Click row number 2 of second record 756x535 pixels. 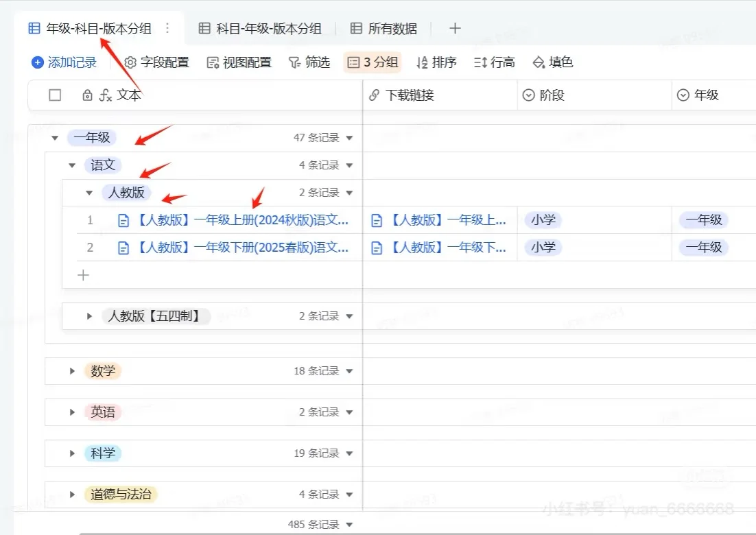(90, 248)
